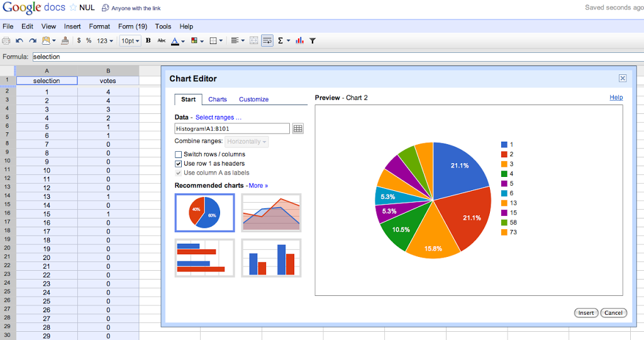Click the More recommended charts link
644x340 pixels.
(x=258, y=186)
